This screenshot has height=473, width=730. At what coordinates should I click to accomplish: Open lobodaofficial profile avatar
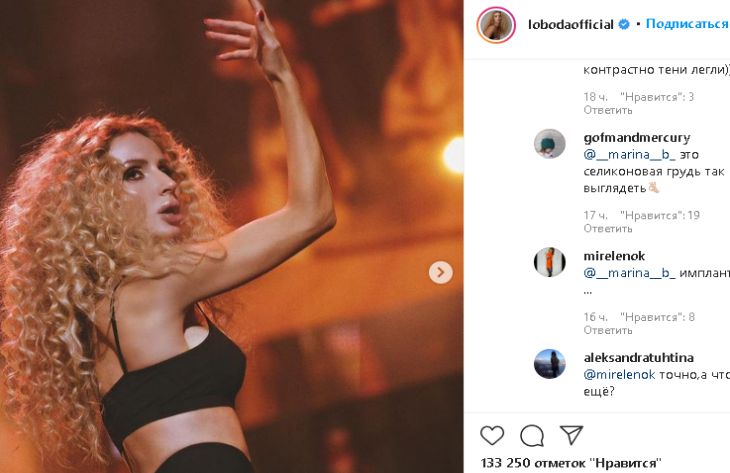tap(496, 24)
